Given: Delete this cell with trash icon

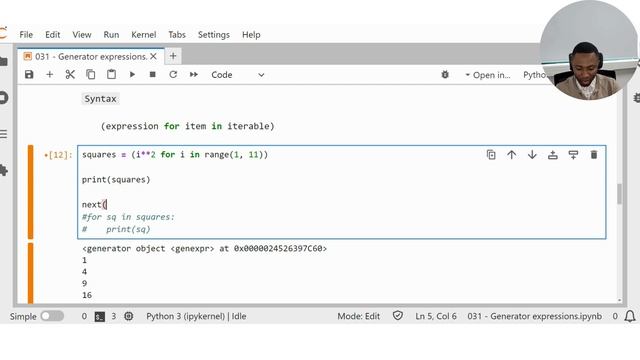Looking at the screenshot, I should (x=594, y=155).
